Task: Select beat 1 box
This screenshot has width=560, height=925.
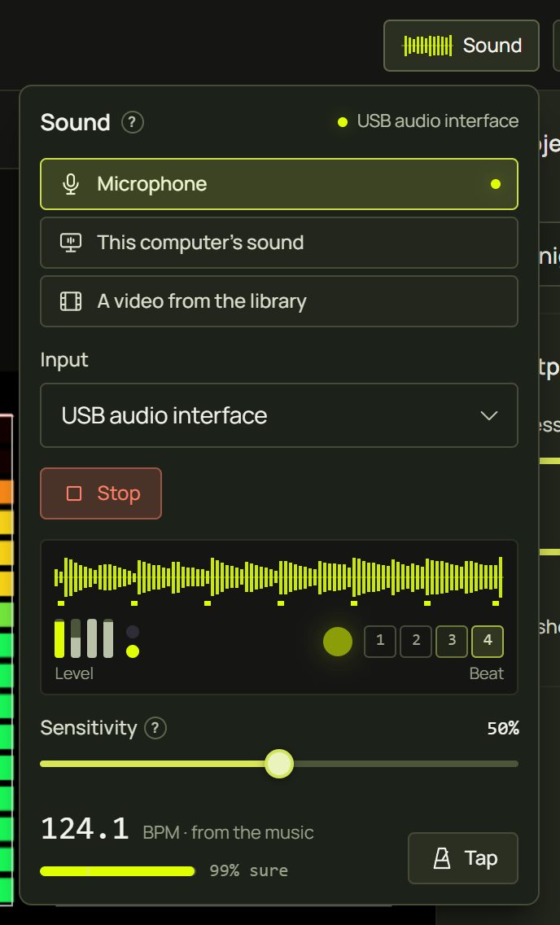Action: 380,642
